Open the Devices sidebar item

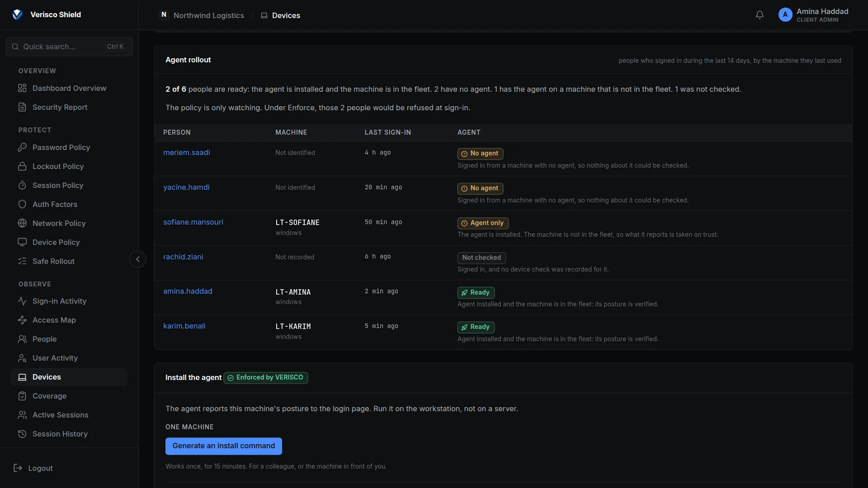coord(69,377)
